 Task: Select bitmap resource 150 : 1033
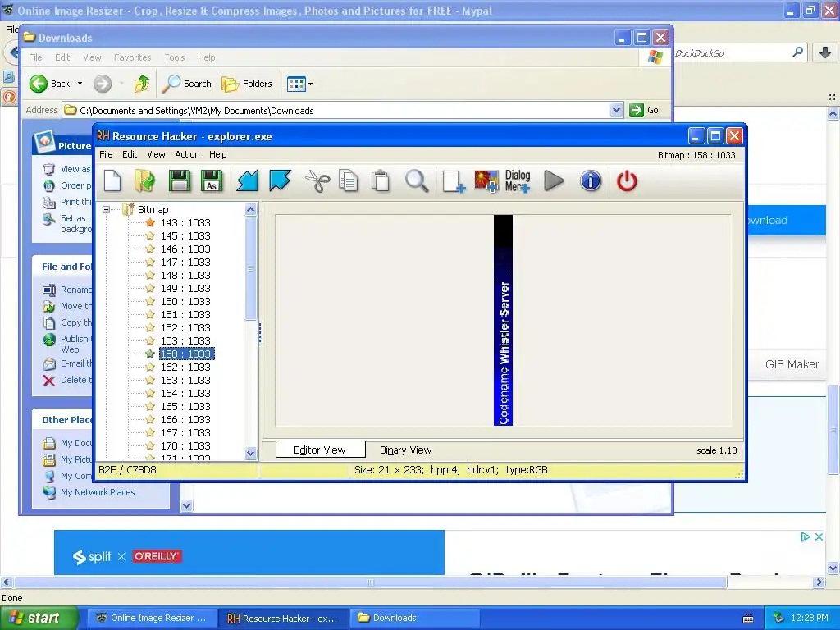(x=185, y=302)
